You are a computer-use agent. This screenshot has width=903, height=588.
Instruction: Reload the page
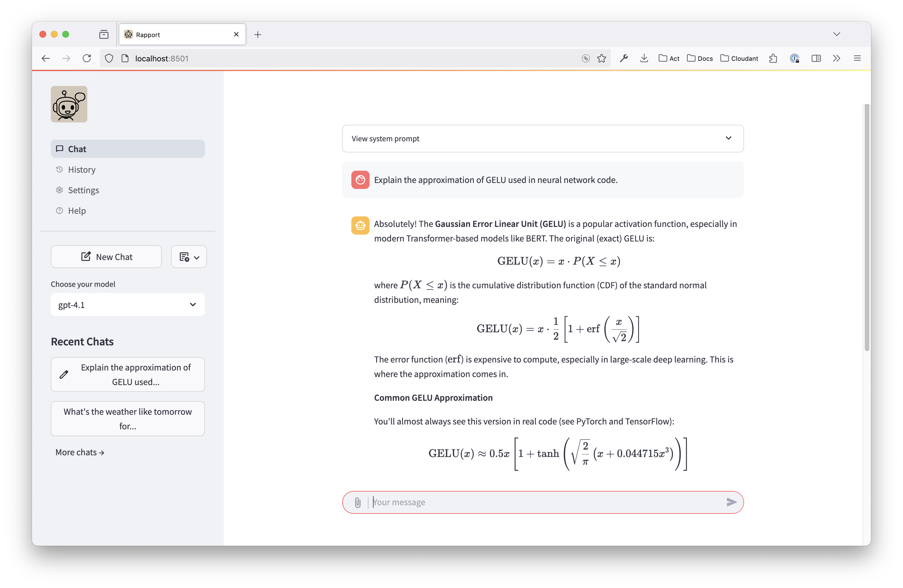point(87,59)
